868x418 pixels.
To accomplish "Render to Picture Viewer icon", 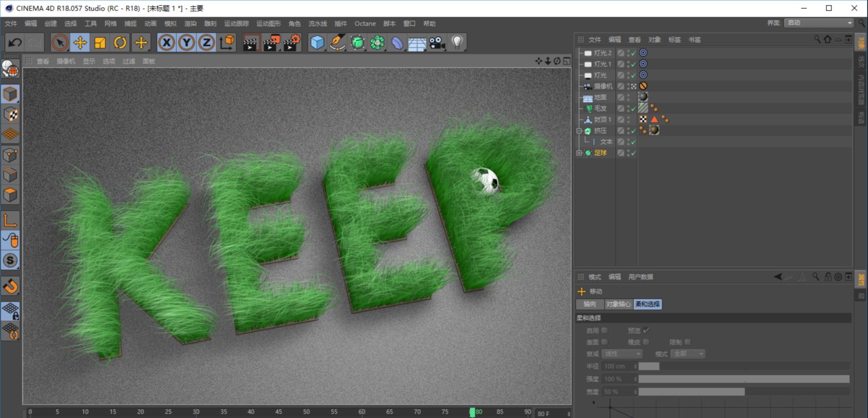I will (x=272, y=43).
